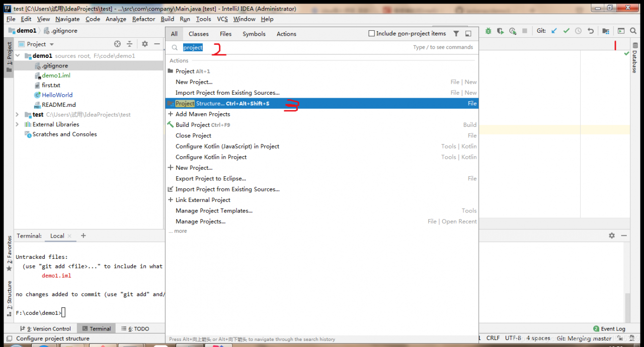The width and height of the screenshot is (644, 347).
Task: Select the .gitignore file in tree
Action: point(54,66)
